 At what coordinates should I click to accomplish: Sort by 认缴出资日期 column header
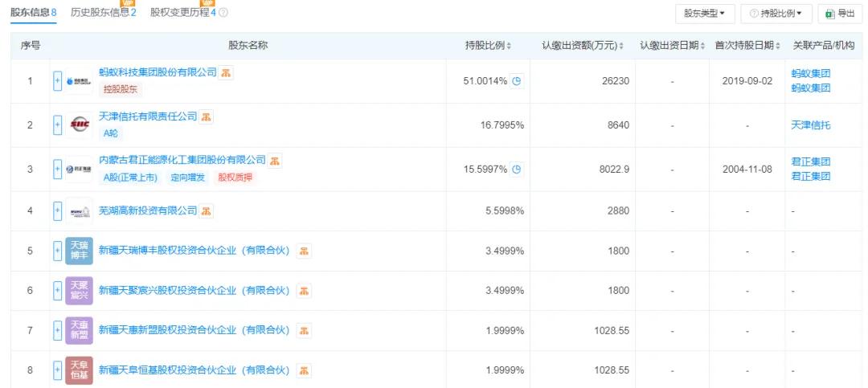(673, 46)
